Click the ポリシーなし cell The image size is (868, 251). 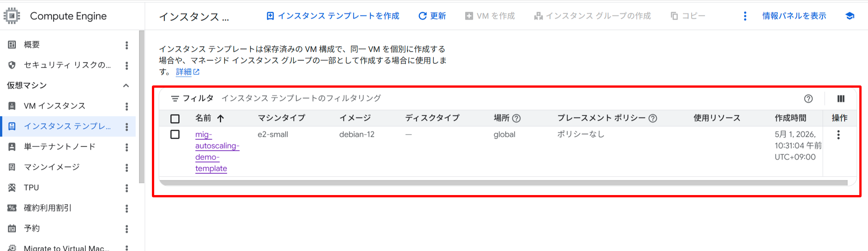click(x=581, y=134)
